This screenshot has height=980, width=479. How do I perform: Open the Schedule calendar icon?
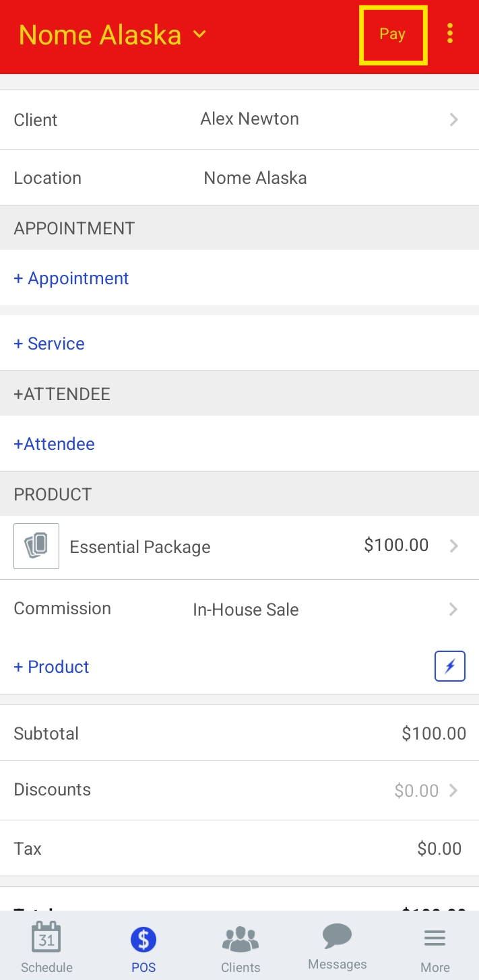(46, 938)
